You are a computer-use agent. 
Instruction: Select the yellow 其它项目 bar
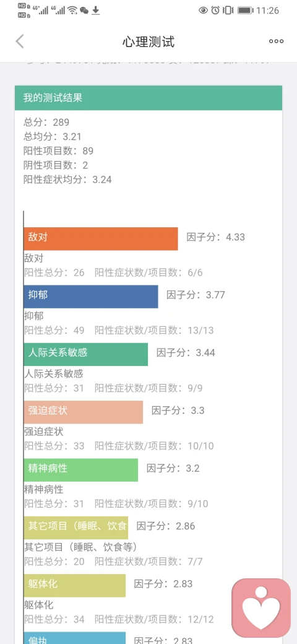tap(76, 528)
